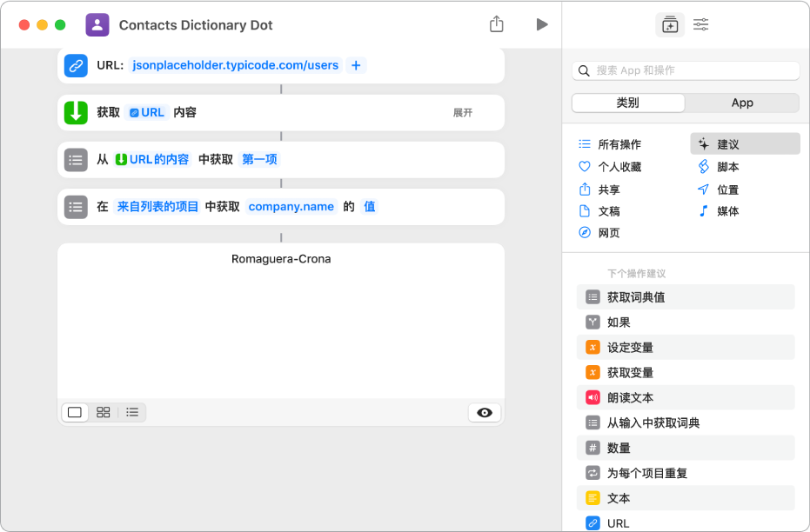
Task: Click the shortcut's contact avatar icon
Action: 97,24
